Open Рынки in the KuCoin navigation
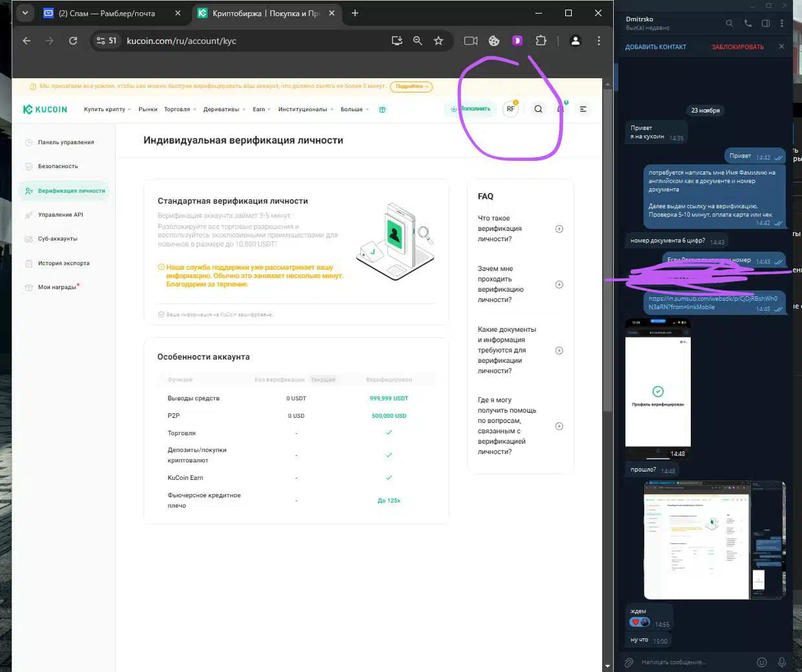 tap(147, 109)
